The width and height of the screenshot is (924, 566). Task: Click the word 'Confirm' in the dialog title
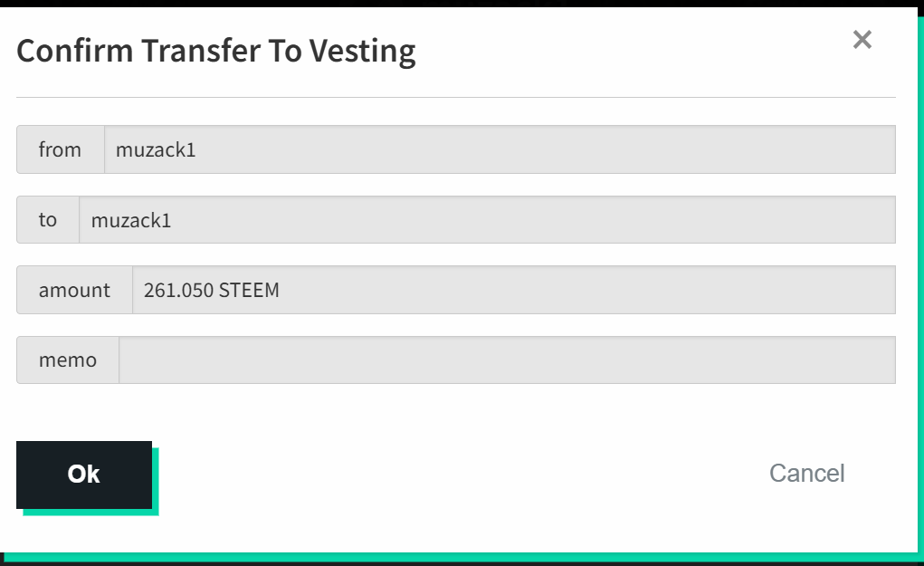75,51
